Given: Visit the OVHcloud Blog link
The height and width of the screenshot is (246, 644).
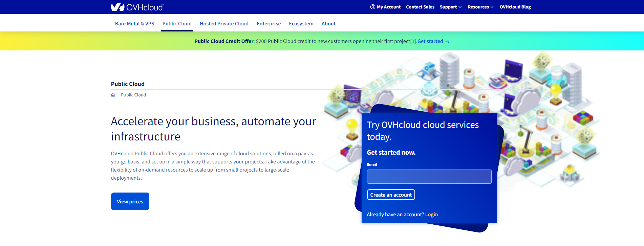Looking at the screenshot, I should tap(515, 7).
